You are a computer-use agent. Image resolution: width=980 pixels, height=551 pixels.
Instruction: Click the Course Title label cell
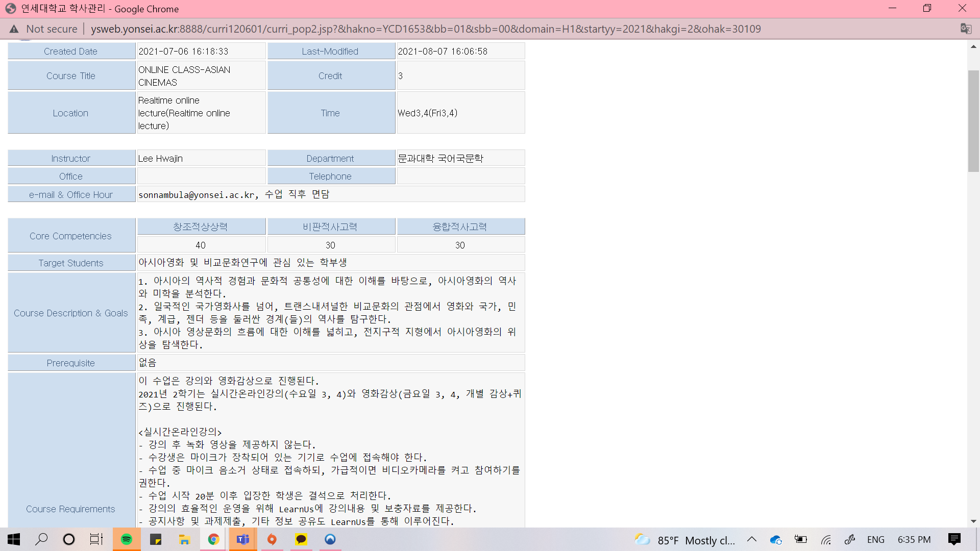[71, 76]
